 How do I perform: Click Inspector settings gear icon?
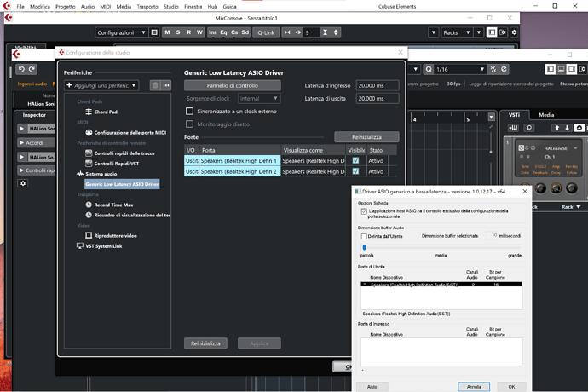[x=23, y=183]
